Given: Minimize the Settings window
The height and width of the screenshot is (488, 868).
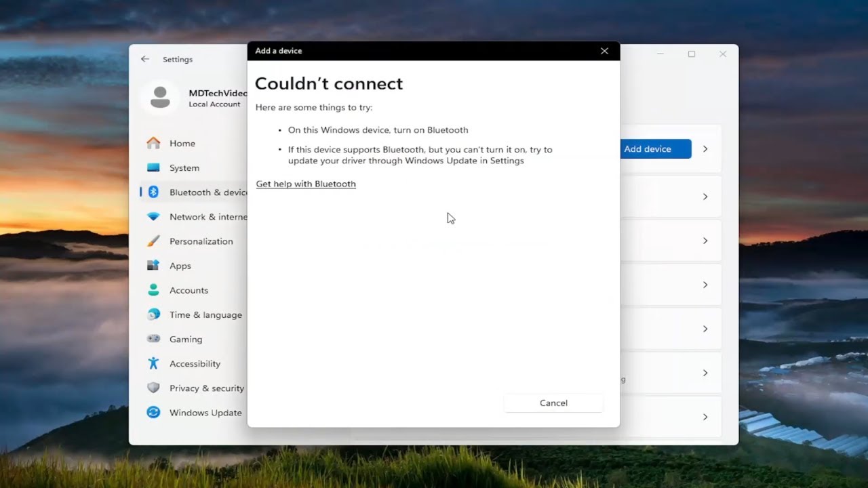Looking at the screenshot, I should coord(660,54).
